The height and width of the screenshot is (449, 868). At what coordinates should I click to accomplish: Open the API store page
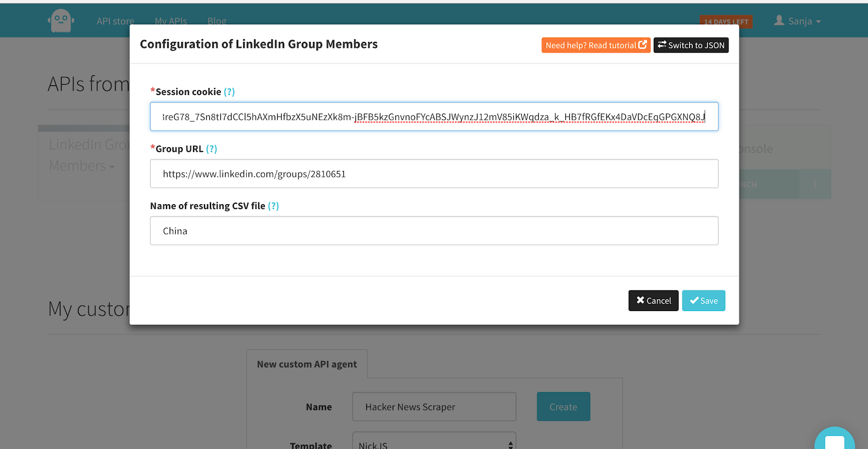(x=115, y=21)
